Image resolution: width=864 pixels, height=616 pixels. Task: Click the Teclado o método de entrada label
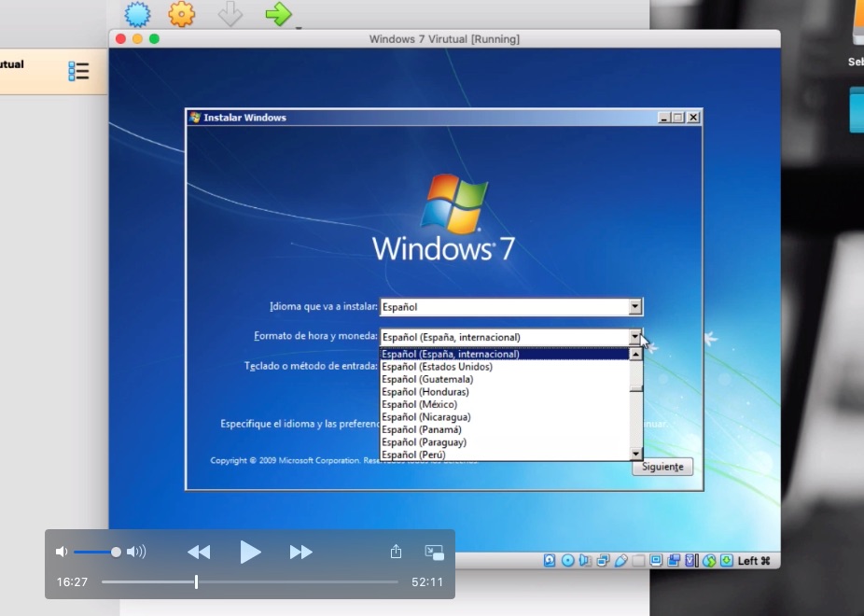tap(311, 366)
